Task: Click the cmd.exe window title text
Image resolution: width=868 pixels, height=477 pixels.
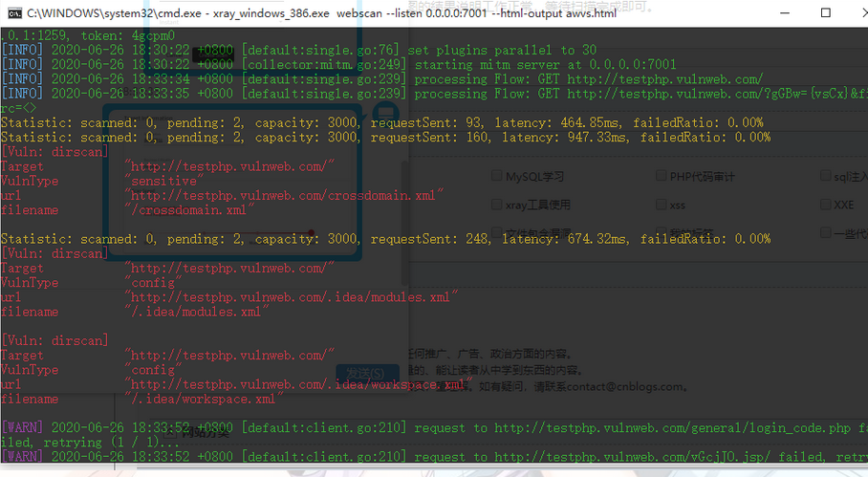Action: (321, 12)
